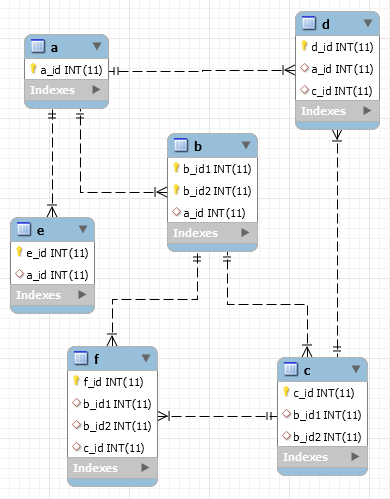Click the table icon of table e
Screen dimensions: 390x499
point(24,229)
